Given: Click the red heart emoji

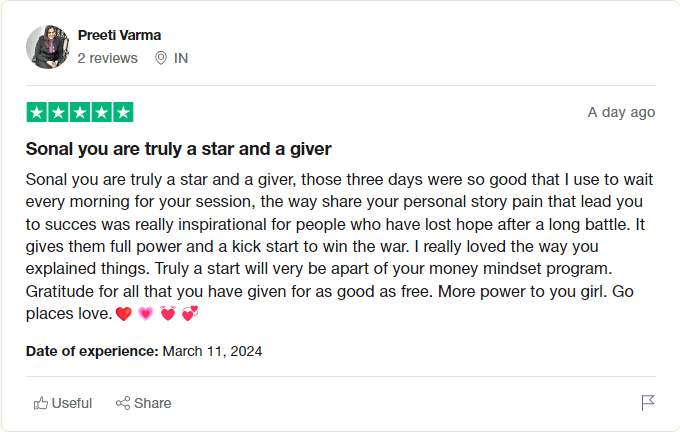Looking at the screenshot, I should click(124, 316).
